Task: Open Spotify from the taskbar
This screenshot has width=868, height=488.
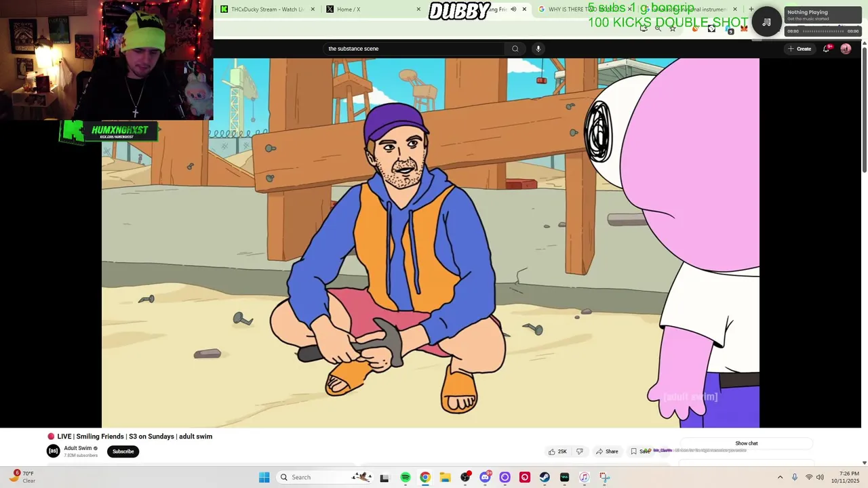Action: [406, 477]
